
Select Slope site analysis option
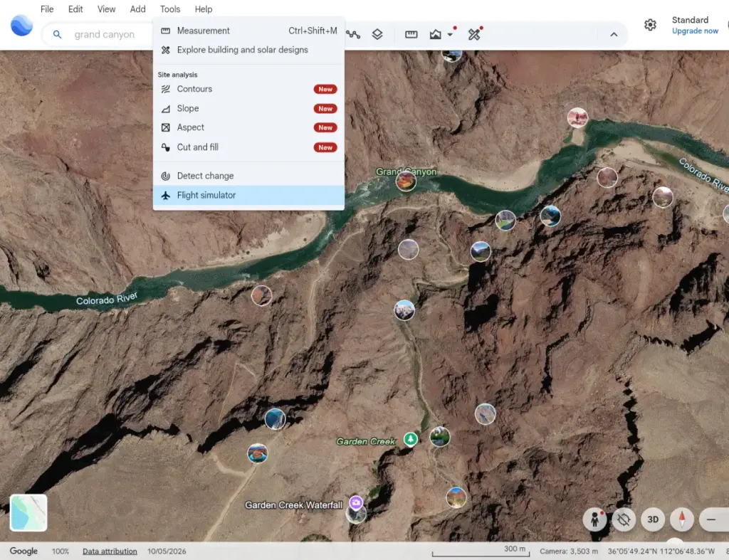[248, 108]
